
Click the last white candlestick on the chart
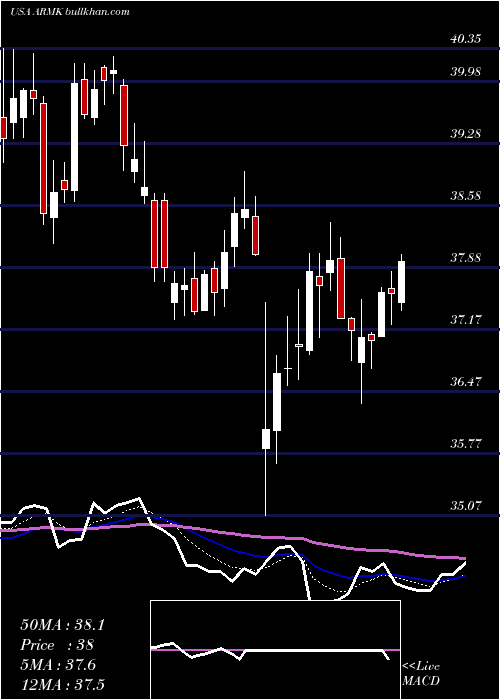point(402,282)
